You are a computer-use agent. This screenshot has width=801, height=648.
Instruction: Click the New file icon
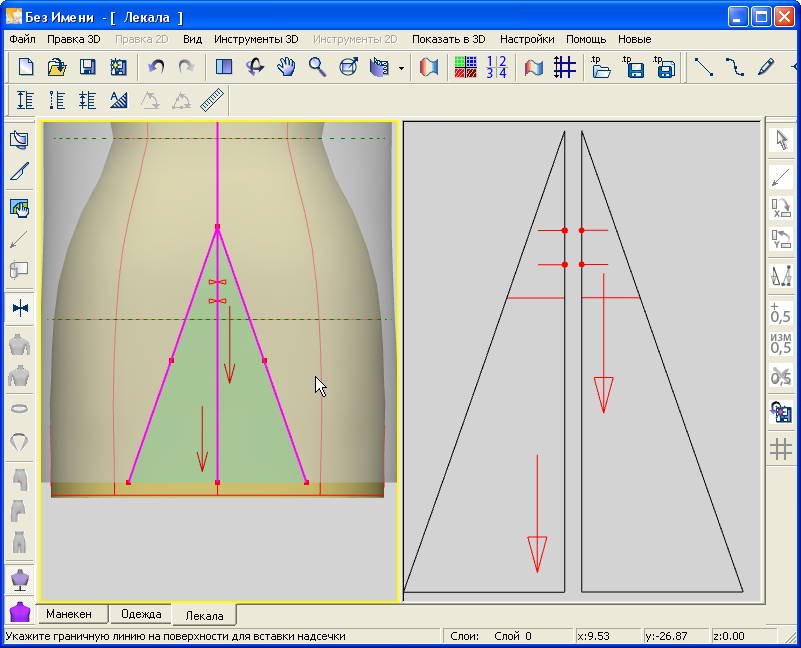(27, 68)
